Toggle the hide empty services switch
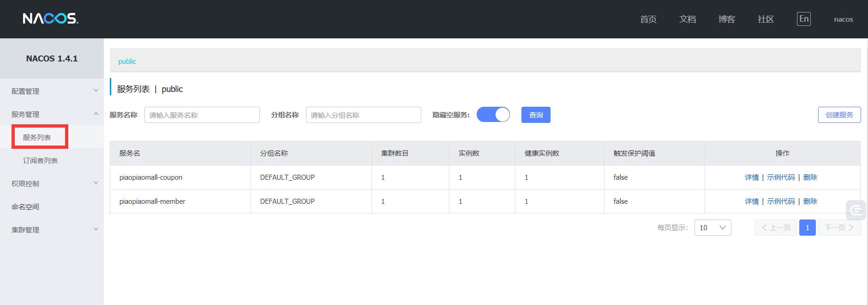Image resolution: width=868 pixels, height=305 pixels. click(x=493, y=115)
